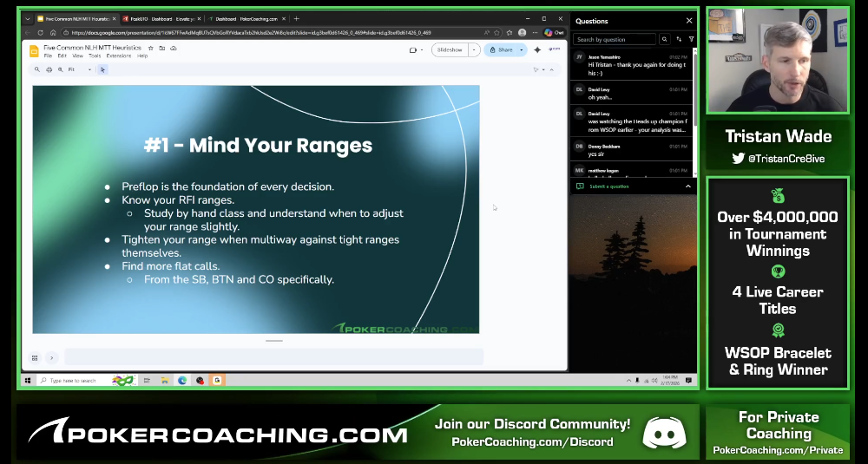Click the Type here to search taskbar box

click(x=87, y=381)
